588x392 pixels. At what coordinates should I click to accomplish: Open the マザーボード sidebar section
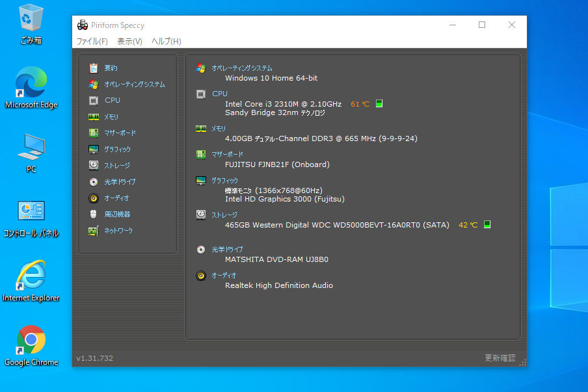pyautogui.click(x=120, y=133)
